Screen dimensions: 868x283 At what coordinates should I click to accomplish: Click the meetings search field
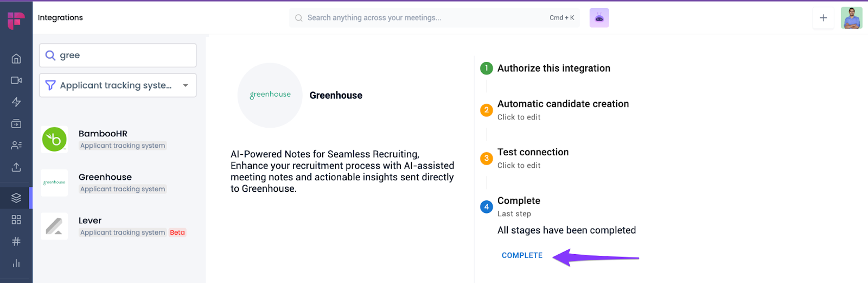click(423, 18)
